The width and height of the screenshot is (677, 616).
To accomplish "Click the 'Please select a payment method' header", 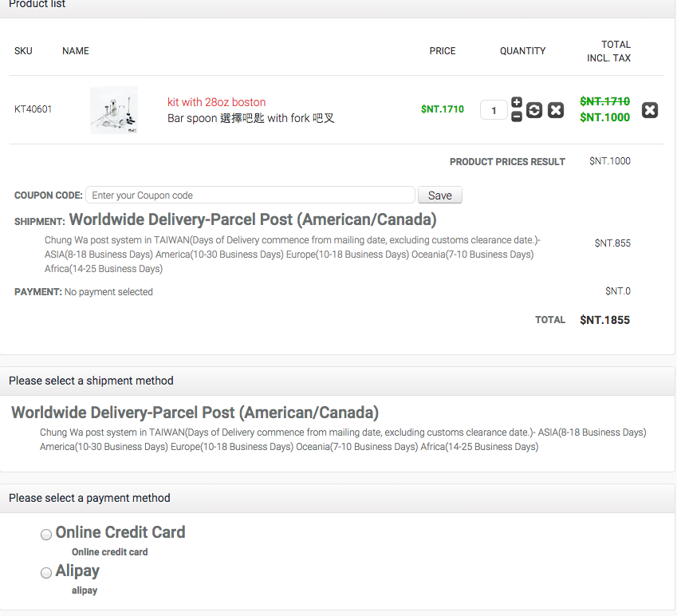I will coord(89,498).
